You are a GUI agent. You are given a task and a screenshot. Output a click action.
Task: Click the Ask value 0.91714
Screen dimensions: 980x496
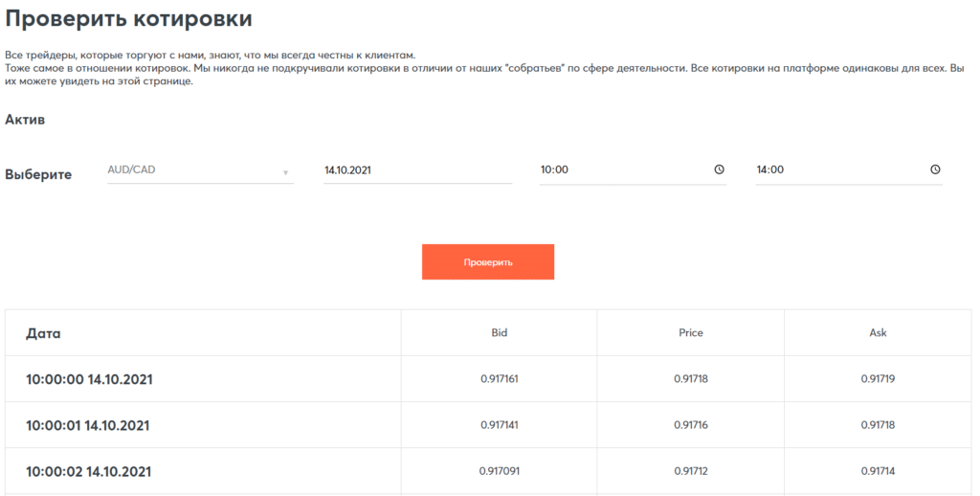pyautogui.click(x=878, y=471)
